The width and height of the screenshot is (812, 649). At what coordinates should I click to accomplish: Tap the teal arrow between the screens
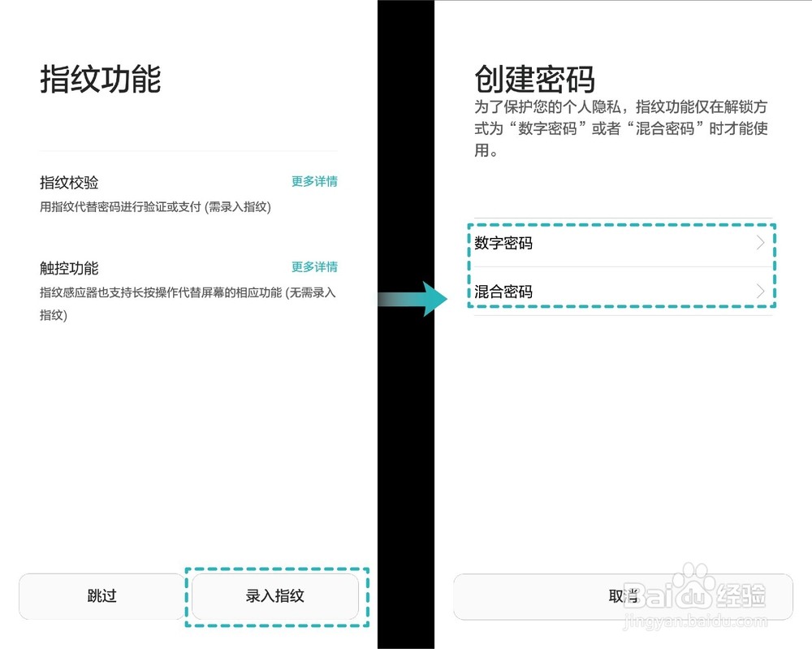pyautogui.click(x=412, y=299)
